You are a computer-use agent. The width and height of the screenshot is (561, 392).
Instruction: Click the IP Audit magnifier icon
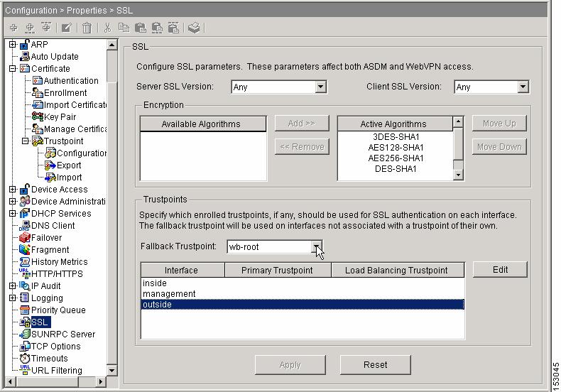click(x=25, y=285)
